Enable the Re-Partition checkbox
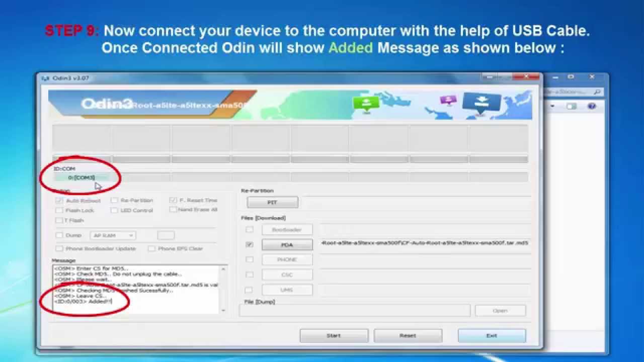This screenshot has width=644, height=362. tap(114, 200)
